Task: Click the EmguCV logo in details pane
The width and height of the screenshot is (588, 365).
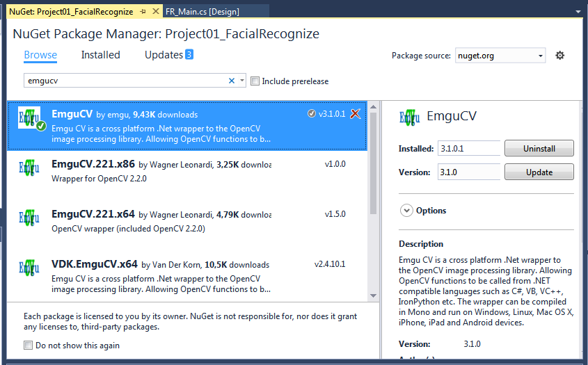Action: [409, 117]
